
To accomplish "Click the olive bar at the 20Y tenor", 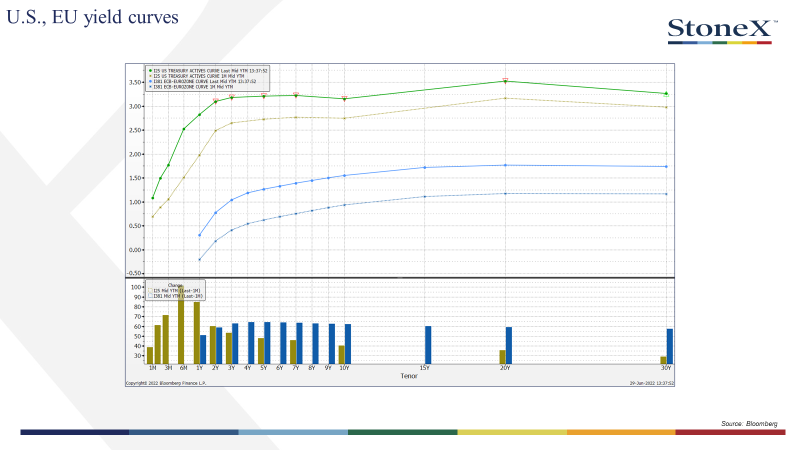I will coord(502,357).
